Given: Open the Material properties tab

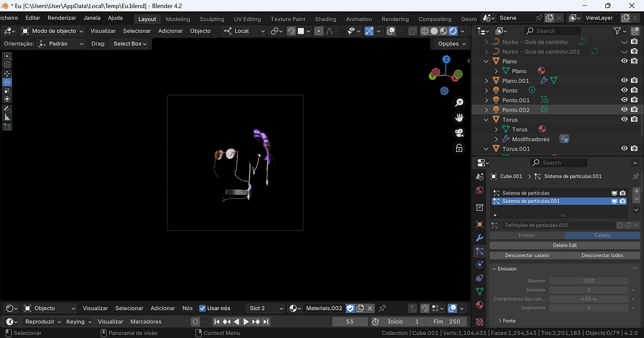Looking at the screenshot, I should (x=479, y=305).
